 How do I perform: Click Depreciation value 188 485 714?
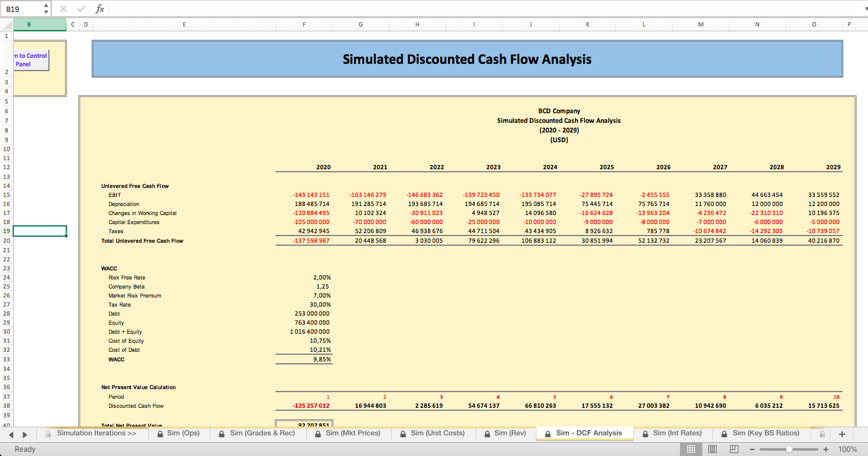311,204
